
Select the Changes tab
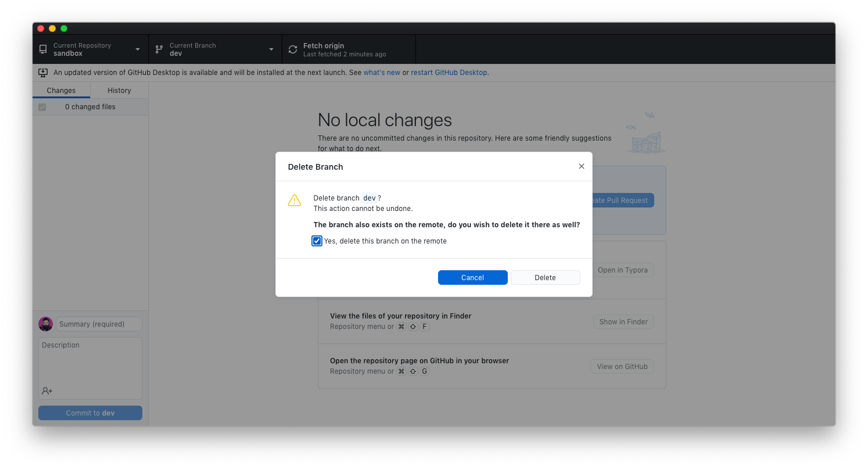(61, 90)
